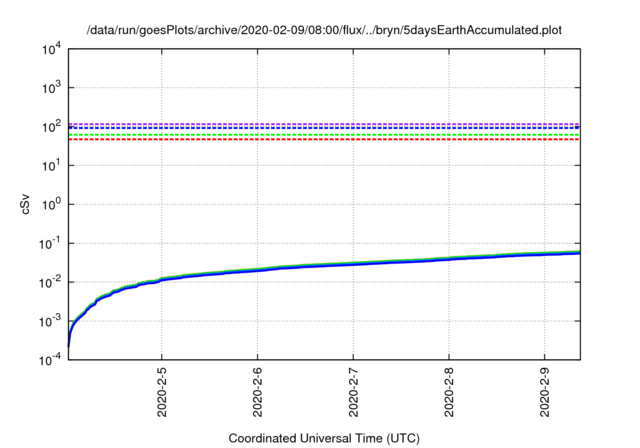Select the y-axis label 10^0
Image resolution: width=640 pixels, height=448 pixels.
[x=51, y=204]
